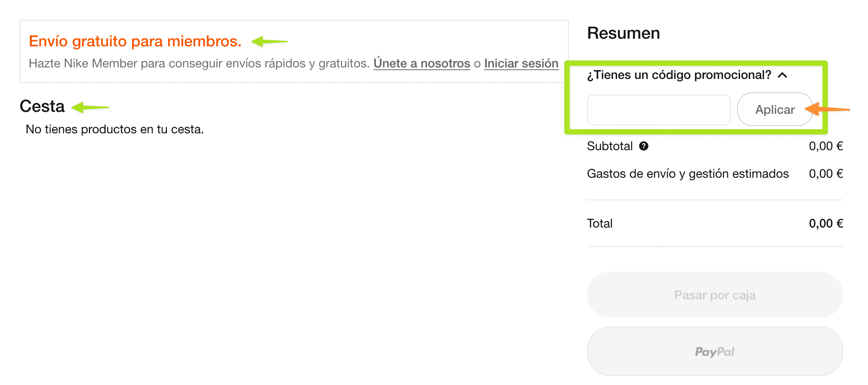The image size is (868, 385).
Task: Click the 'No tienes productos en tu cesta' message
Action: pyautogui.click(x=114, y=129)
